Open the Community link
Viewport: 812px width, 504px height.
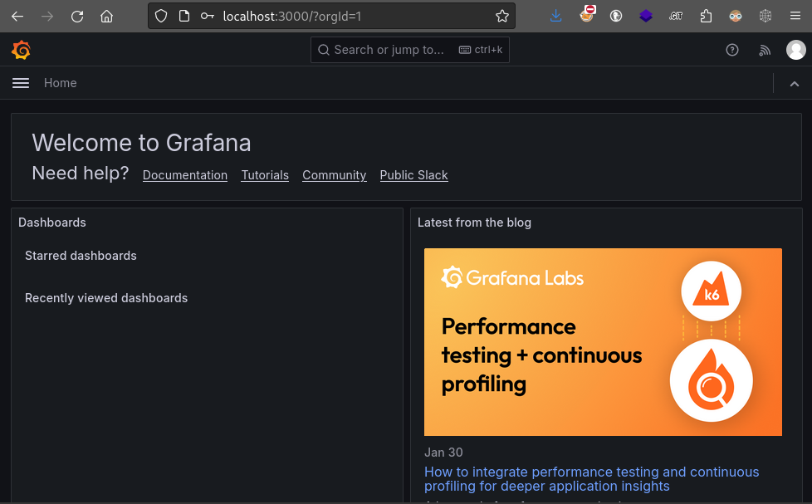[x=334, y=175]
